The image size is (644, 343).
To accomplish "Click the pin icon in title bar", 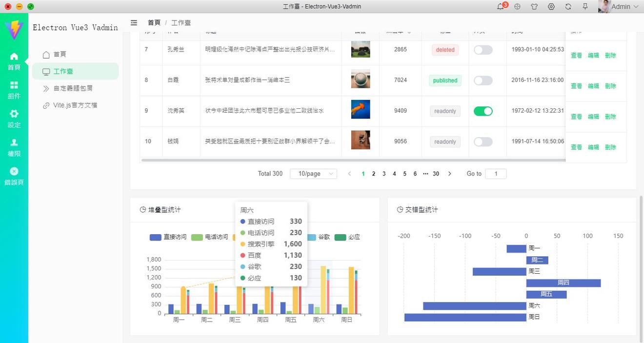I will (x=585, y=7).
